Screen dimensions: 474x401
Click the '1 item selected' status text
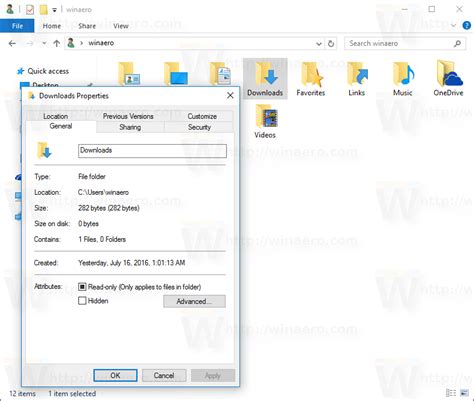point(72,393)
